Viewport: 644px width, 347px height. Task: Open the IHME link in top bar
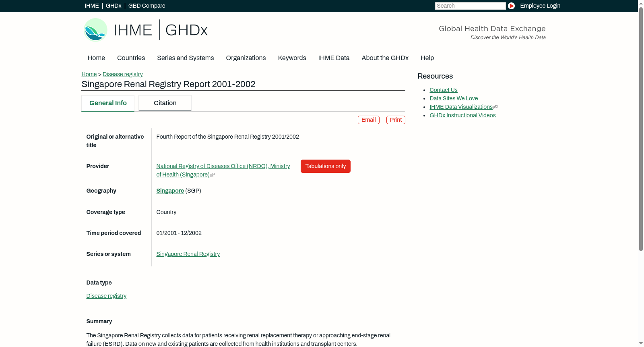[92, 6]
